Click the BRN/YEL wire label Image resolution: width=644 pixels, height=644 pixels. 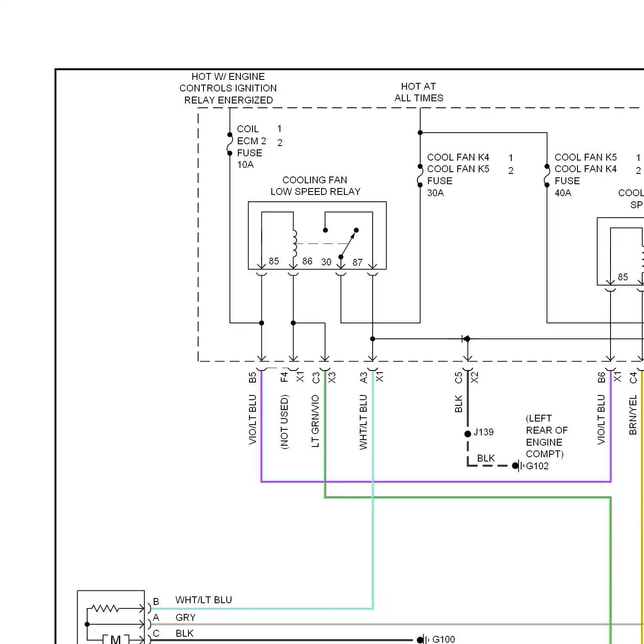pyautogui.click(x=633, y=415)
